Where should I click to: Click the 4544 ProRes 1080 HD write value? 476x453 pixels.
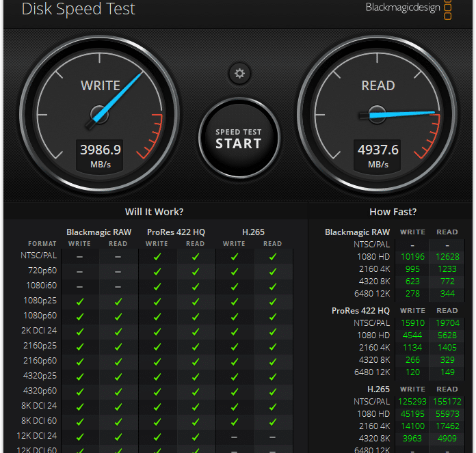pos(412,335)
